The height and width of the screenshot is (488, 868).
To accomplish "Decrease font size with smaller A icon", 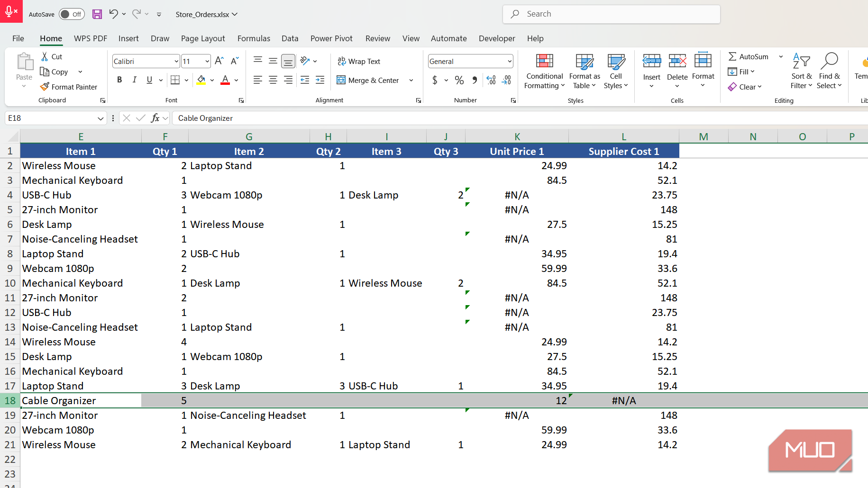I will (x=235, y=61).
